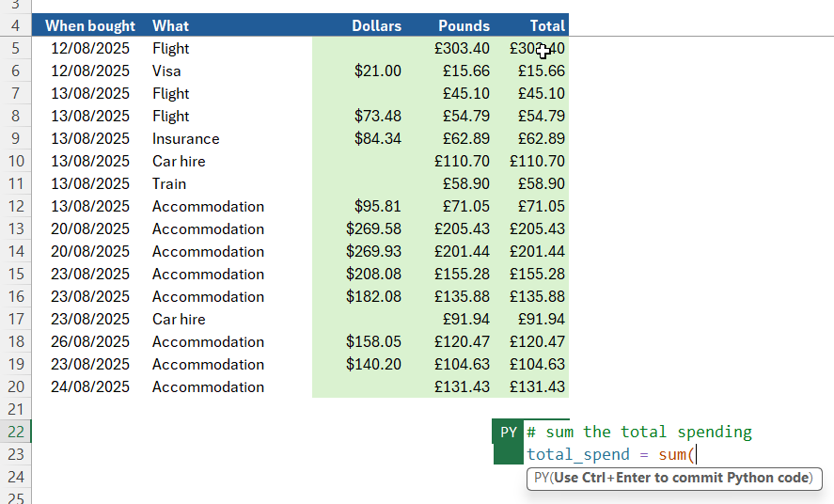Click the Train cell in row 11
Viewport: 834px width, 504px height.
(x=169, y=184)
